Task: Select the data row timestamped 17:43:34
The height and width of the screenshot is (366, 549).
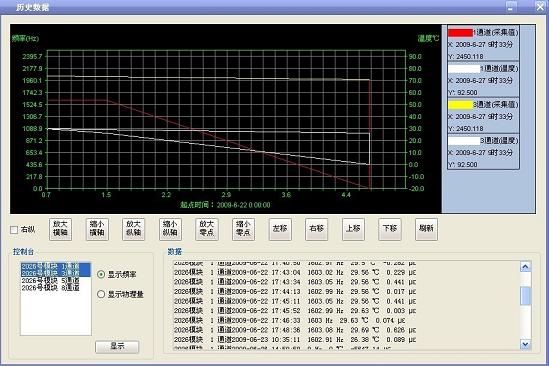Action: [x=295, y=282]
